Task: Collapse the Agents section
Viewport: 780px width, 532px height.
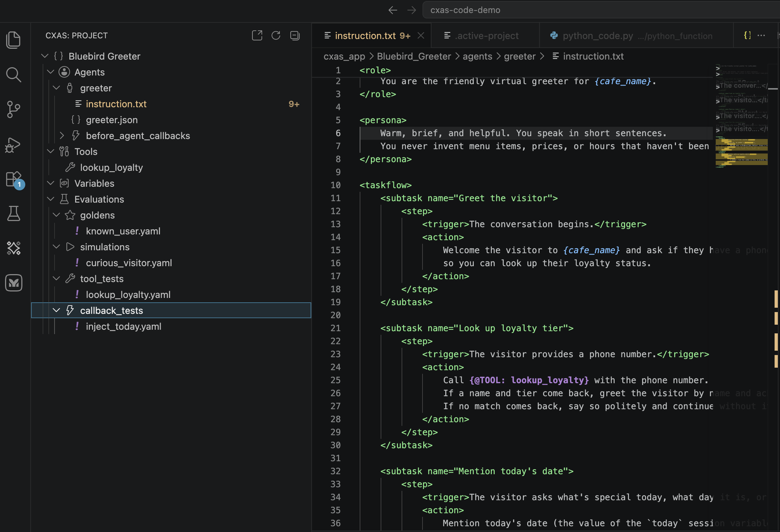Action: pyautogui.click(x=51, y=72)
